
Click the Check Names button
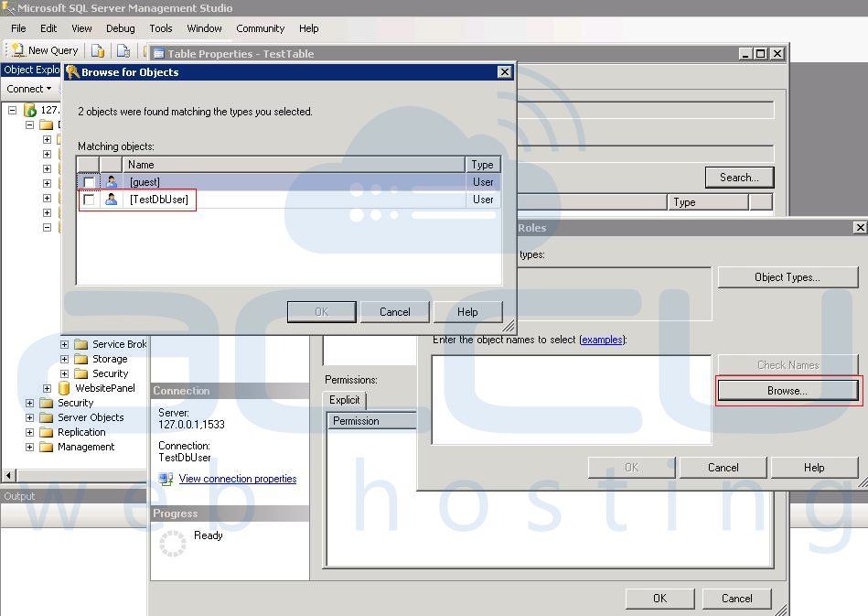point(788,365)
